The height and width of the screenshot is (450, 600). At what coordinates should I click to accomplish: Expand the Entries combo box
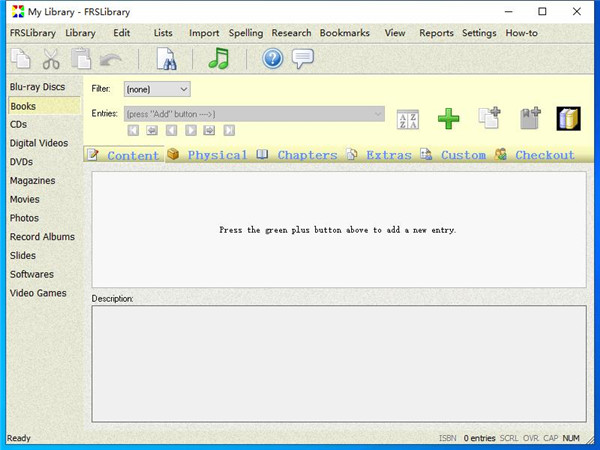[x=377, y=114]
